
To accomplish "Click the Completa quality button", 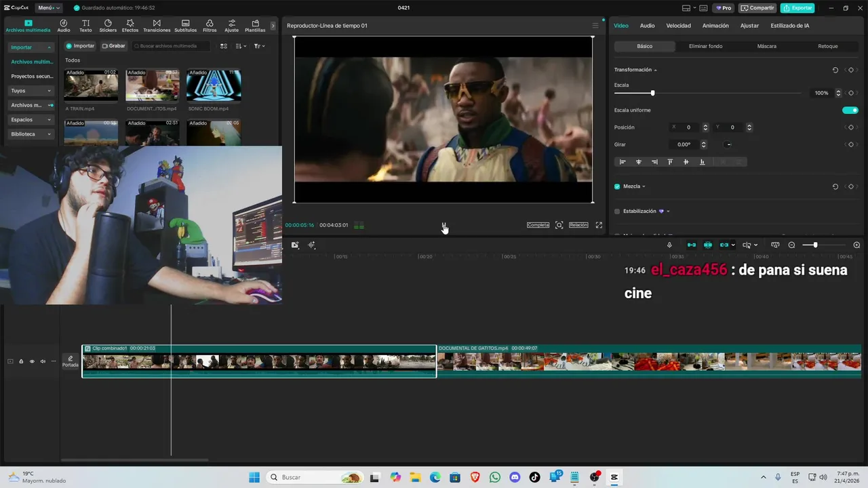I will click(x=538, y=225).
